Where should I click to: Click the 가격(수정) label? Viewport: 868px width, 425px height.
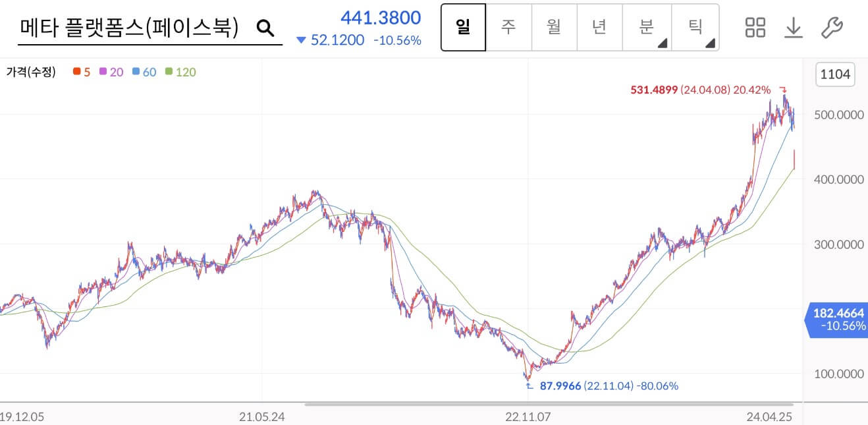pyautogui.click(x=31, y=72)
